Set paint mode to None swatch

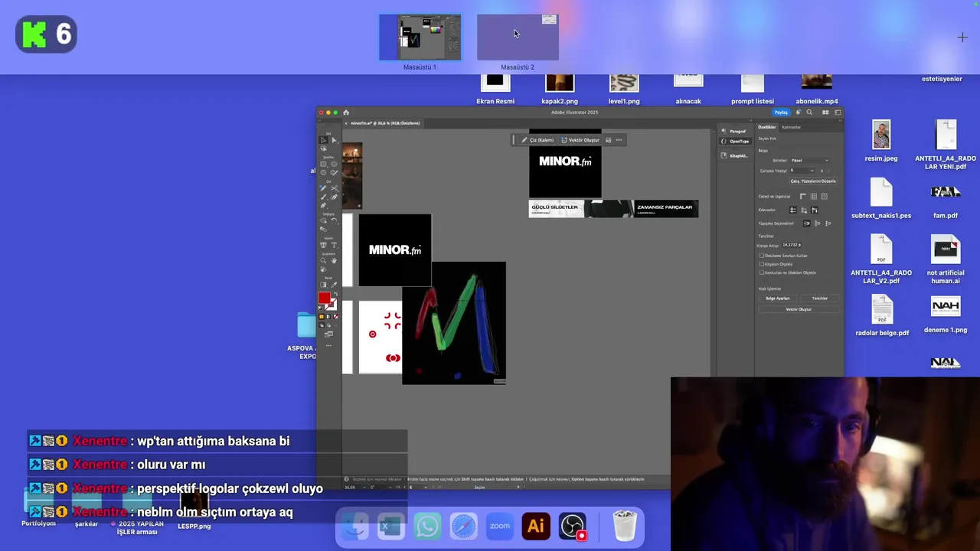click(335, 316)
